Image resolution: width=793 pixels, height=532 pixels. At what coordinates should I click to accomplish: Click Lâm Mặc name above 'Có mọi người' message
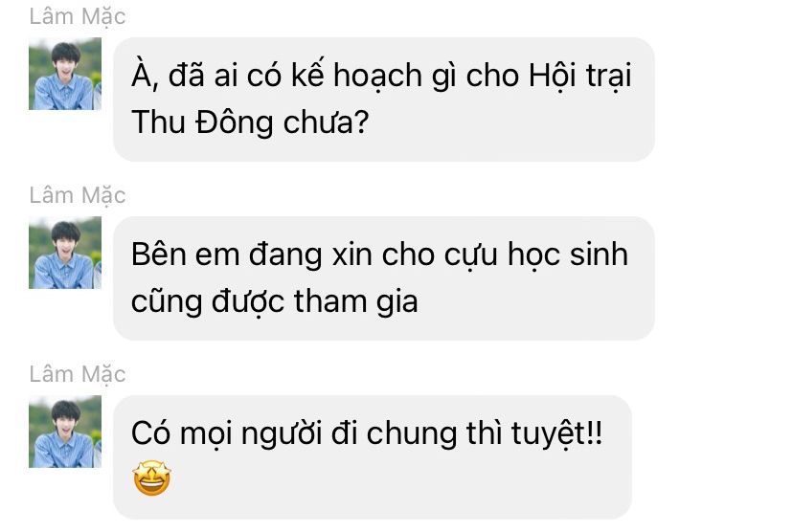(78, 374)
